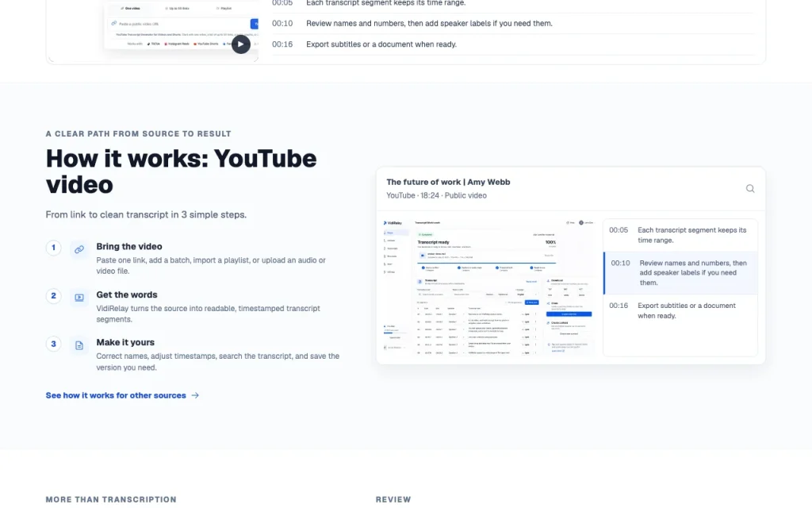Click the YouTube Shorts chip in the preview

[206, 44]
